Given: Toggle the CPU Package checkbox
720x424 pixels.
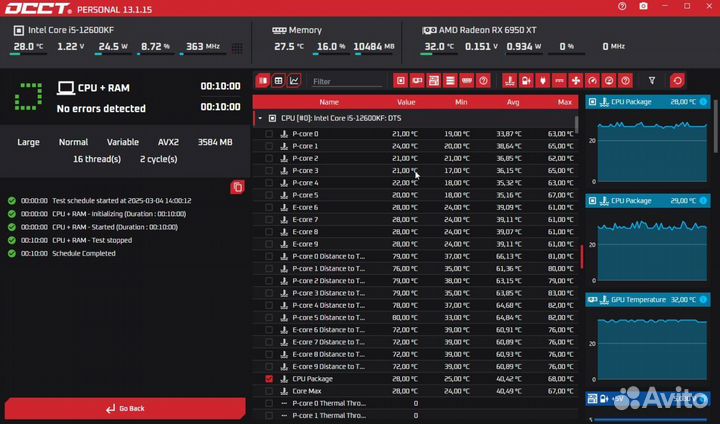Looking at the screenshot, I should pyautogui.click(x=269, y=379).
